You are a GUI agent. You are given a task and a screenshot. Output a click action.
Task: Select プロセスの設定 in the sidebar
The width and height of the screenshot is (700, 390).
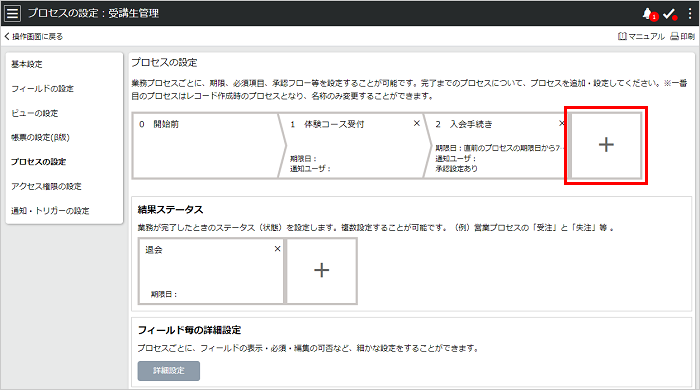click(x=38, y=162)
